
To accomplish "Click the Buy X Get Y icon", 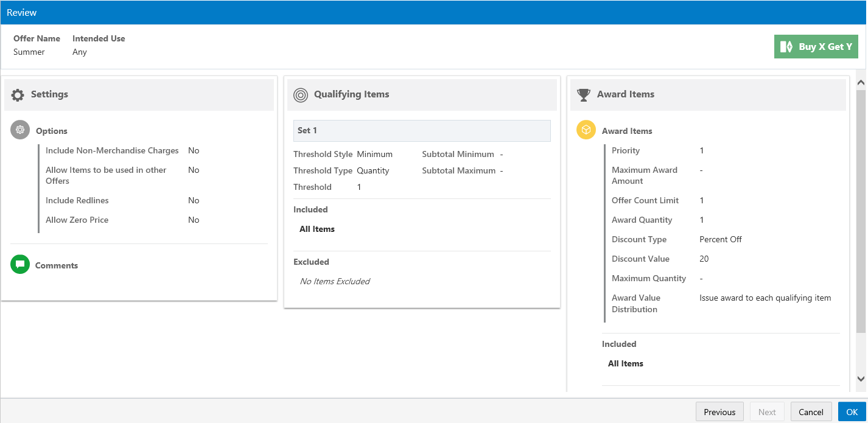I will (x=786, y=47).
